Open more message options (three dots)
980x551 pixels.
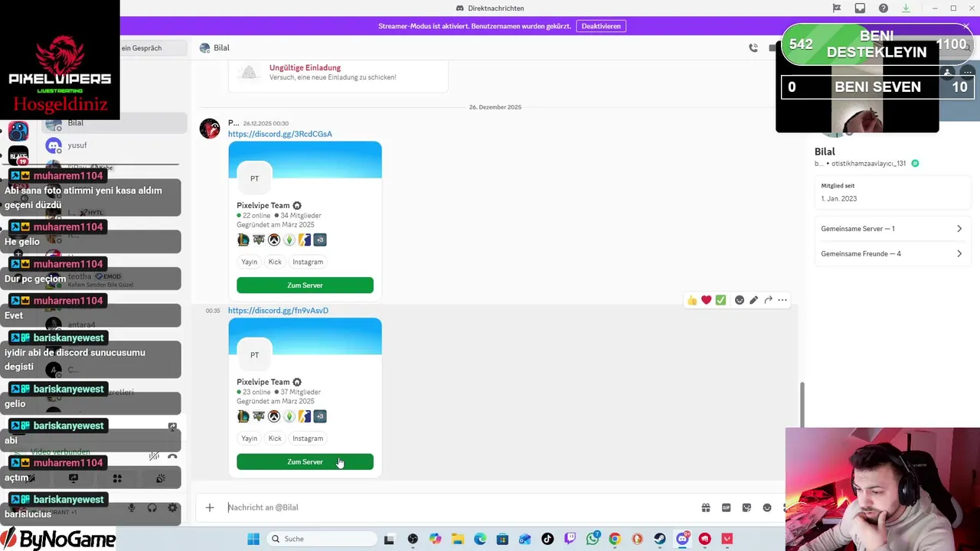pyautogui.click(x=782, y=300)
